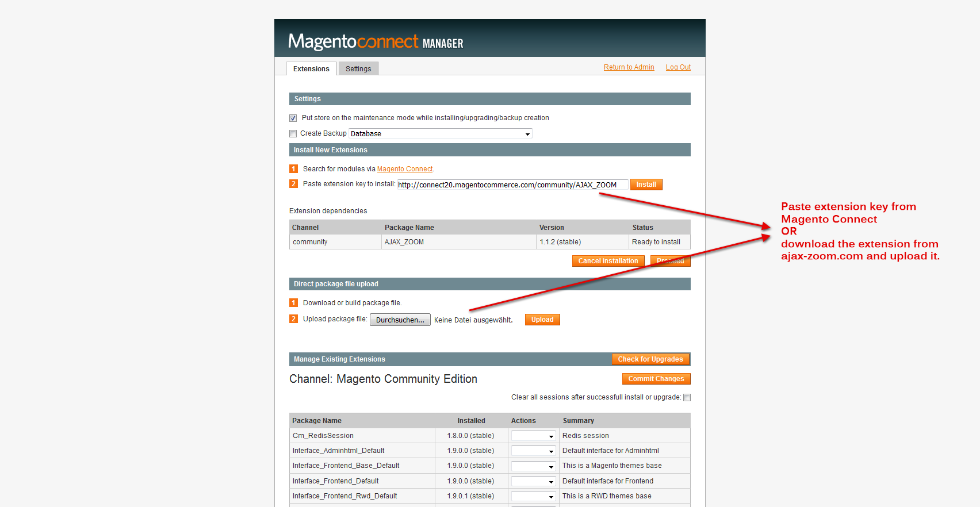The width and height of the screenshot is (980, 507).
Task: Select the Keine Datei ausgewählt file status text
Action: coord(473,320)
